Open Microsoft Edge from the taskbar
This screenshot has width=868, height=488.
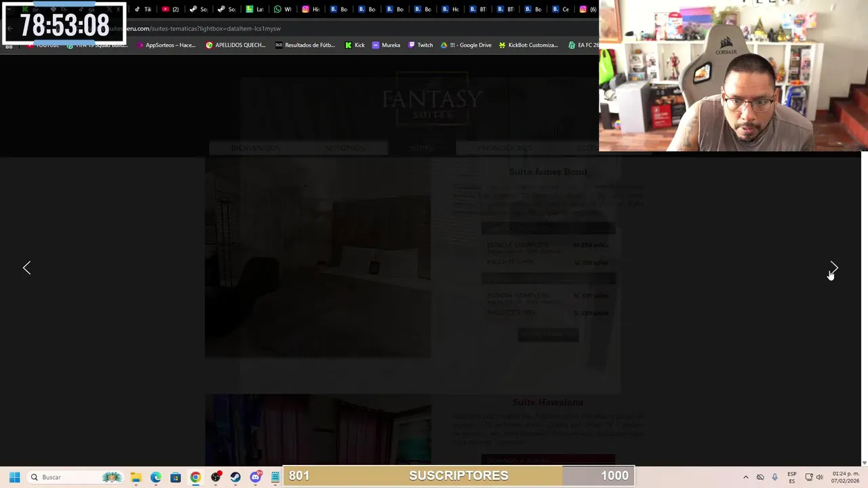point(155,477)
